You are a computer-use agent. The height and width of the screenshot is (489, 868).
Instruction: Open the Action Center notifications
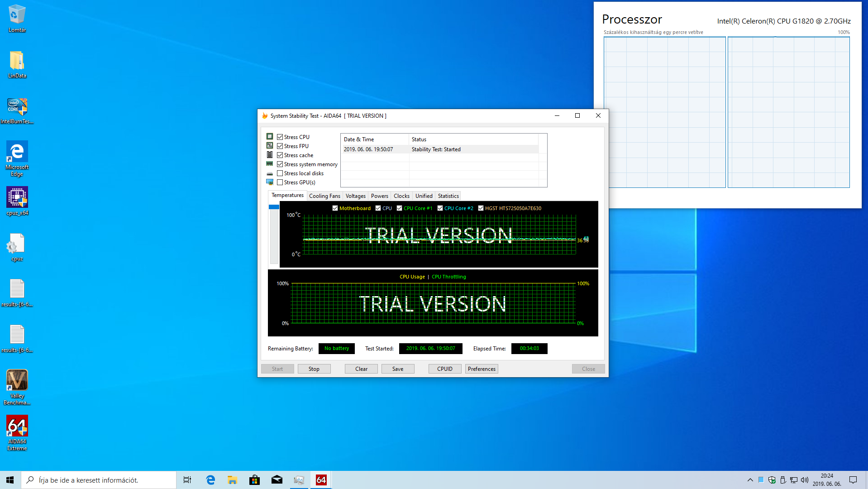(853, 480)
